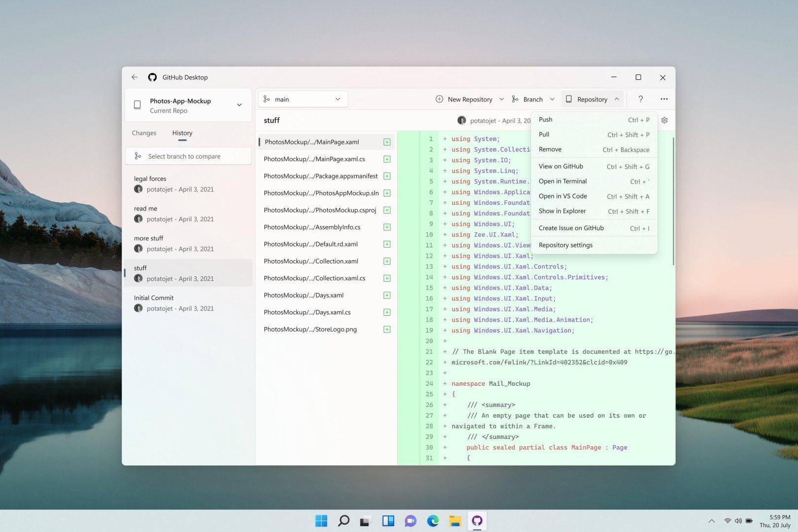The image size is (798, 532).
Task: Expand the New Repository dropdown chevron
Action: [501, 99]
